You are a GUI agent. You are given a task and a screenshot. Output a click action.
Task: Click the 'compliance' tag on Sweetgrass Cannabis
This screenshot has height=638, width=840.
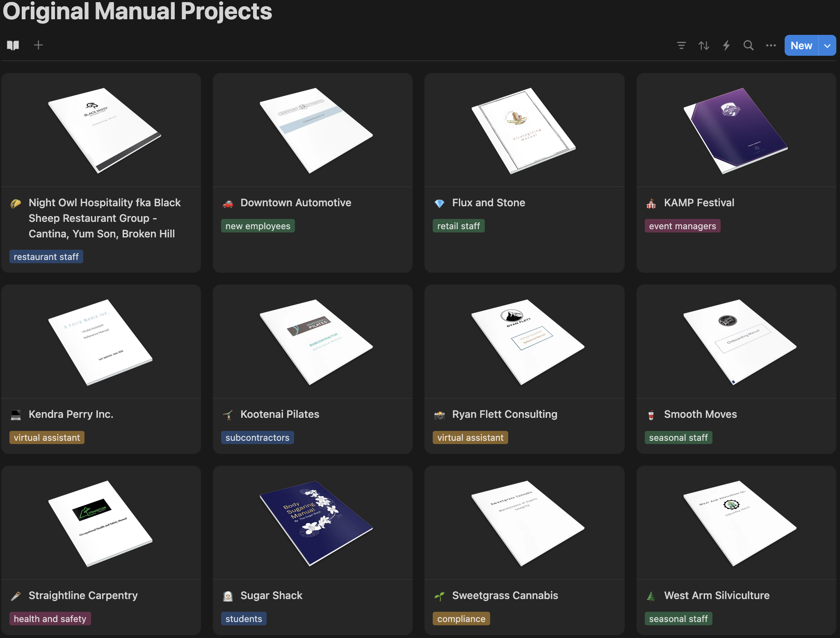[x=461, y=619]
